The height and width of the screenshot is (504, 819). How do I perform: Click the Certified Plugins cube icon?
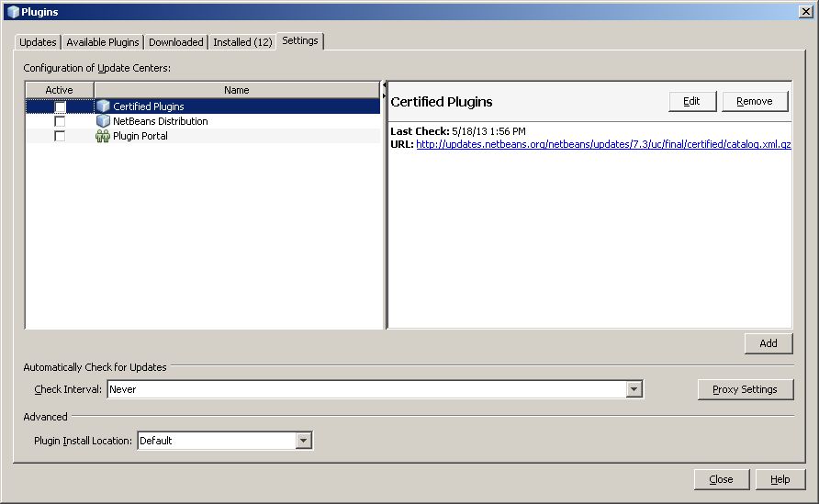pos(103,106)
